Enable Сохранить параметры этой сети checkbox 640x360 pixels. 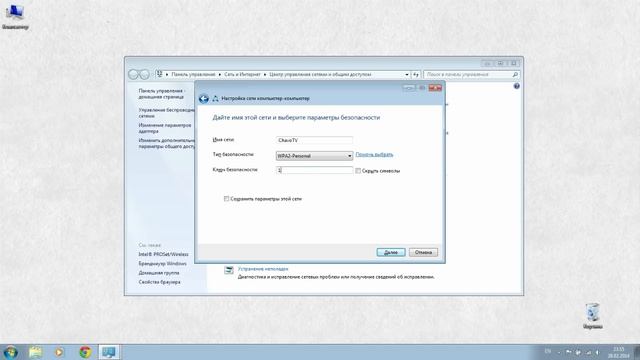(x=226, y=199)
